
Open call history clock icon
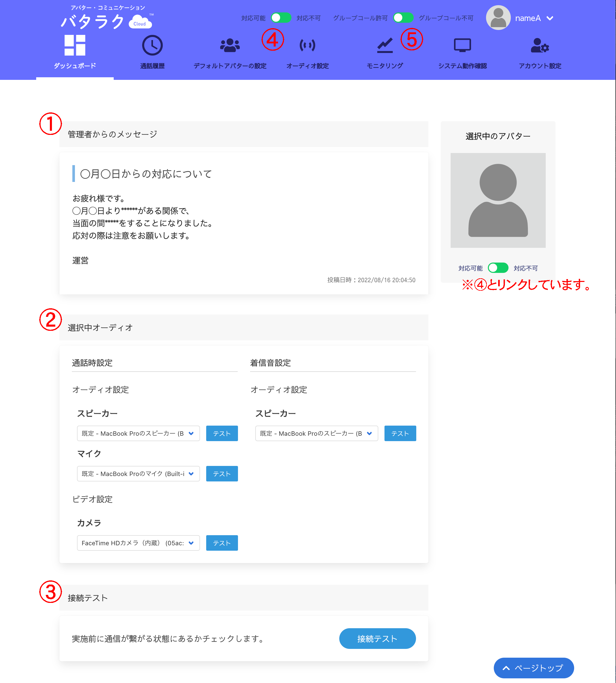152,45
